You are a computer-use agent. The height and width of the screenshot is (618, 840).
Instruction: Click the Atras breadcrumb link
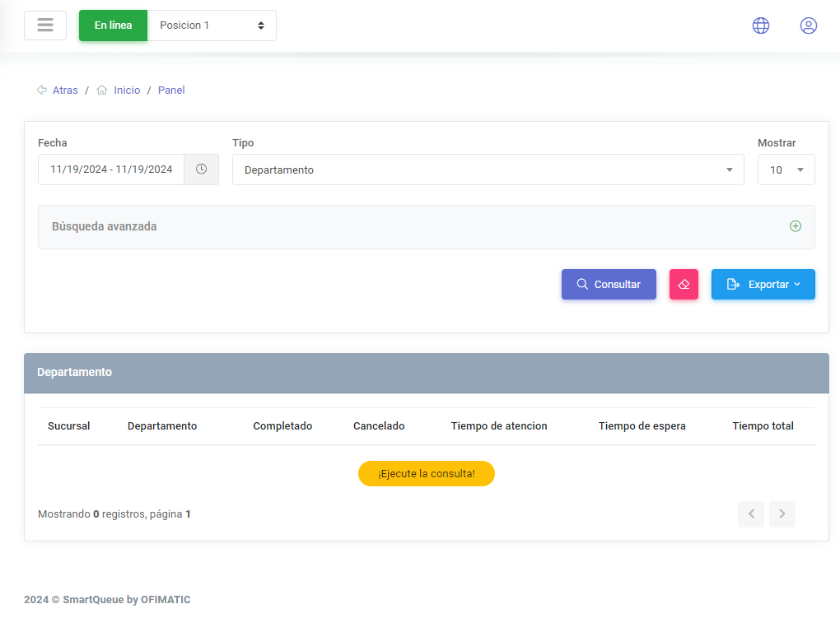coord(65,91)
